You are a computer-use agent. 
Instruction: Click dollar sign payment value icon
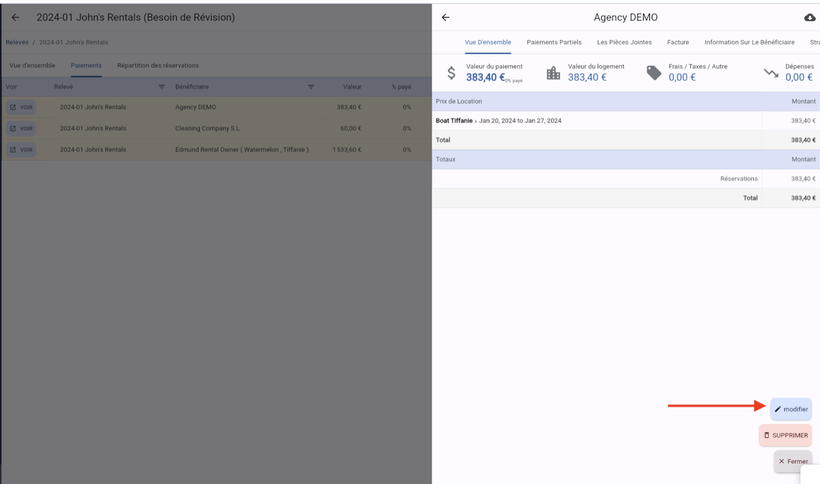click(x=451, y=73)
